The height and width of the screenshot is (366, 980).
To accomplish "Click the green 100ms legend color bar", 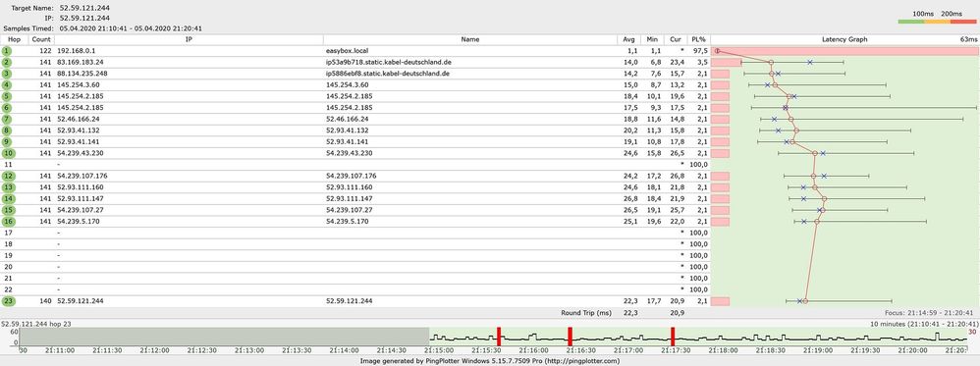I will 911,22.
